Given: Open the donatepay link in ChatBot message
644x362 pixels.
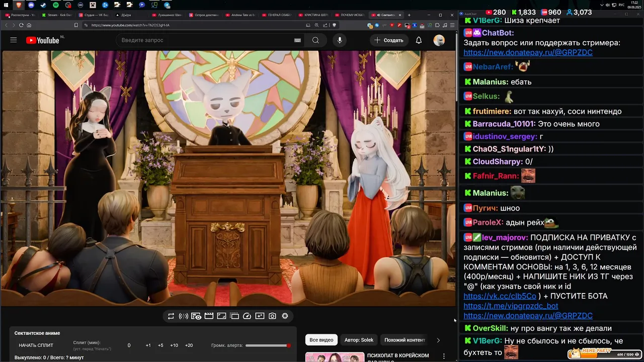Looking at the screenshot, I should click(528, 52).
